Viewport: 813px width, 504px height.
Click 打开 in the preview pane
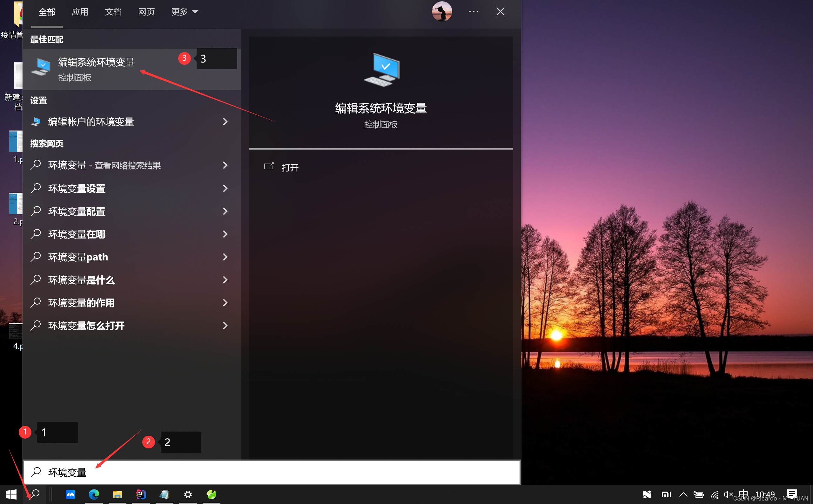(x=290, y=168)
